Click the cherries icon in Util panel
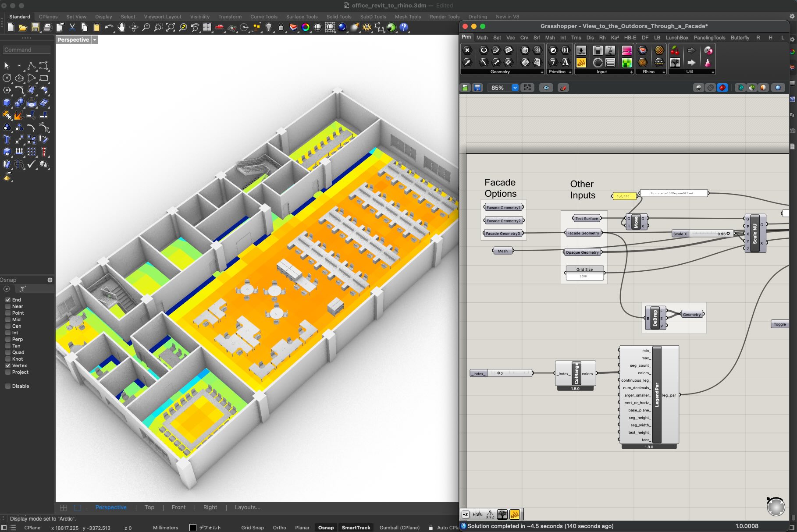This screenshot has width=797, height=532. (x=675, y=50)
